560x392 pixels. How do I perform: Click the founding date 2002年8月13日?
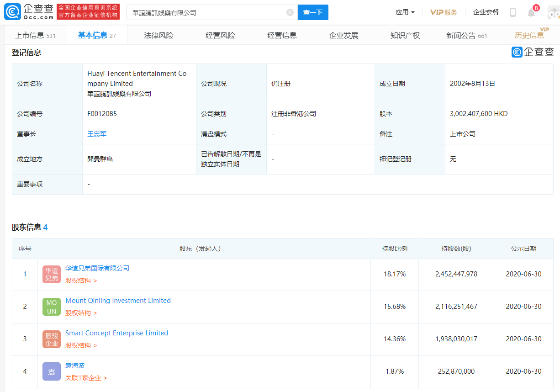472,84
